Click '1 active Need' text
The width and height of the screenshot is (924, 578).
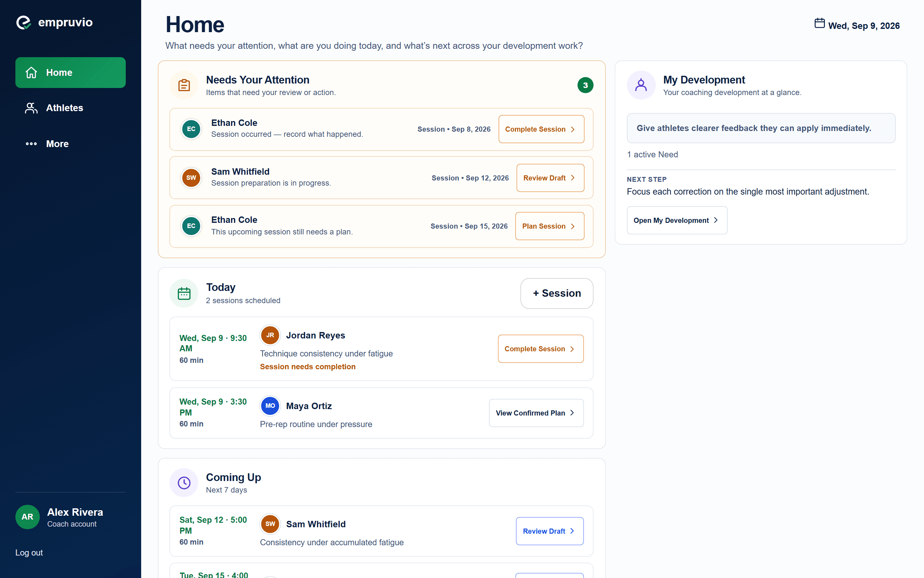tap(652, 154)
